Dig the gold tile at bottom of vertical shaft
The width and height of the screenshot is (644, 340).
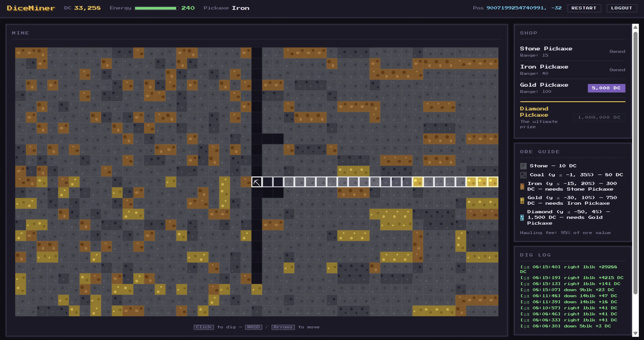(257, 289)
